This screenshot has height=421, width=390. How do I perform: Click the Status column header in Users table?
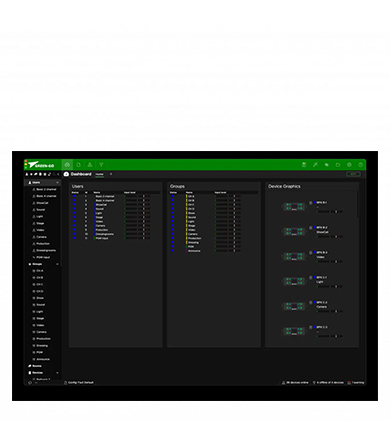pos(75,192)
